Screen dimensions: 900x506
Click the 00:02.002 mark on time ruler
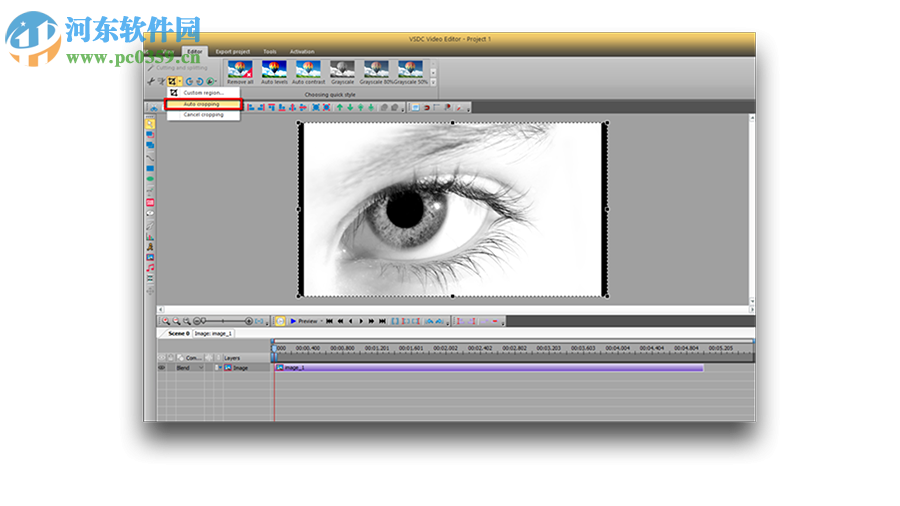445,348
